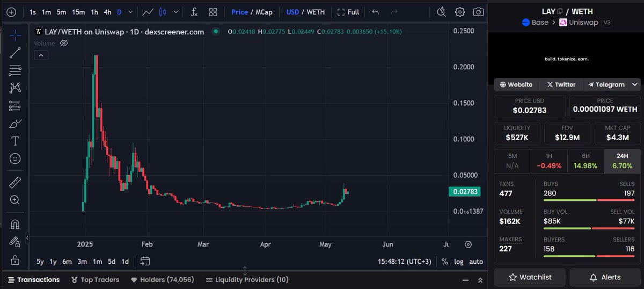Switch to MCap view

(x=264, y=12)
